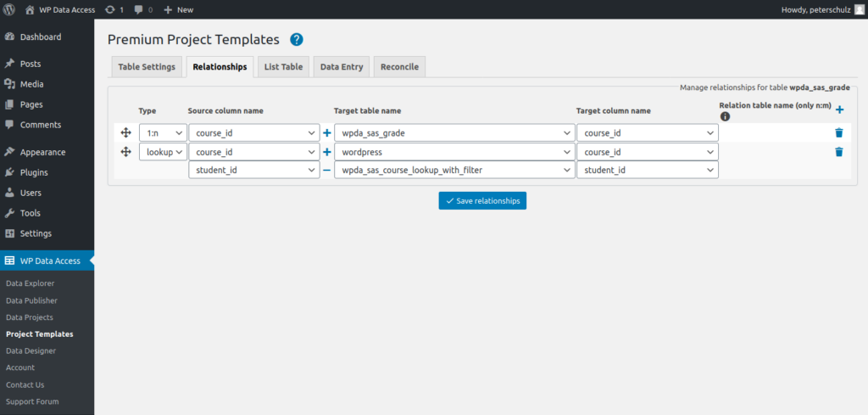The height and width of the screenshot is (415, 868).
Task: Open the wordpress target table dropdown
Action: coord(454,152)
